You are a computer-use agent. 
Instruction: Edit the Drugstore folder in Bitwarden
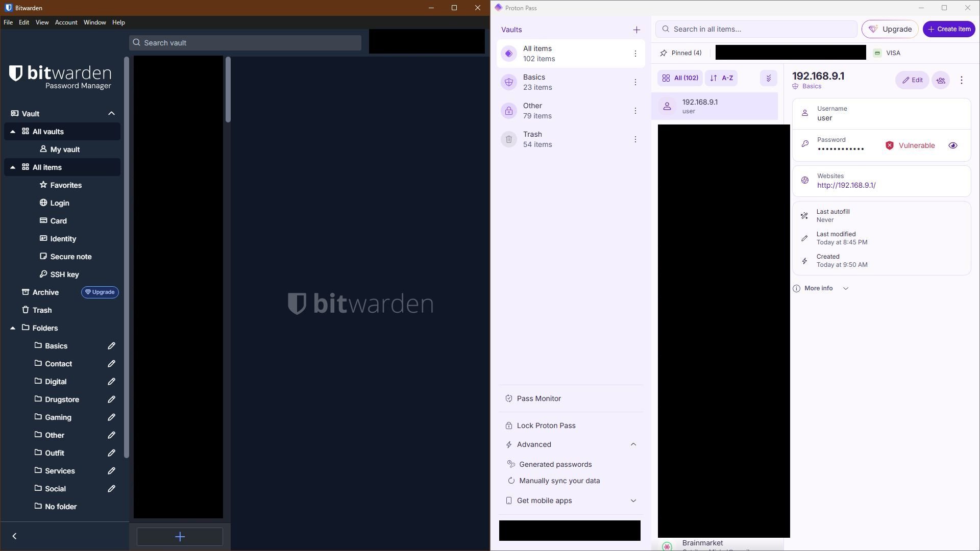(111, 399)
